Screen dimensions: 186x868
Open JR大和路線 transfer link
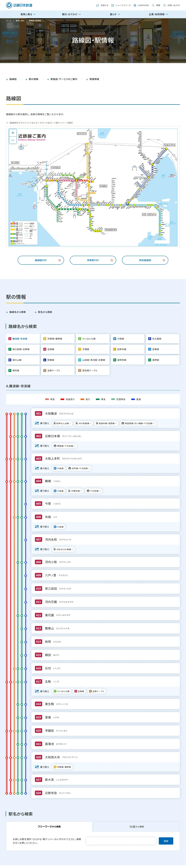[x=83, y=423]
